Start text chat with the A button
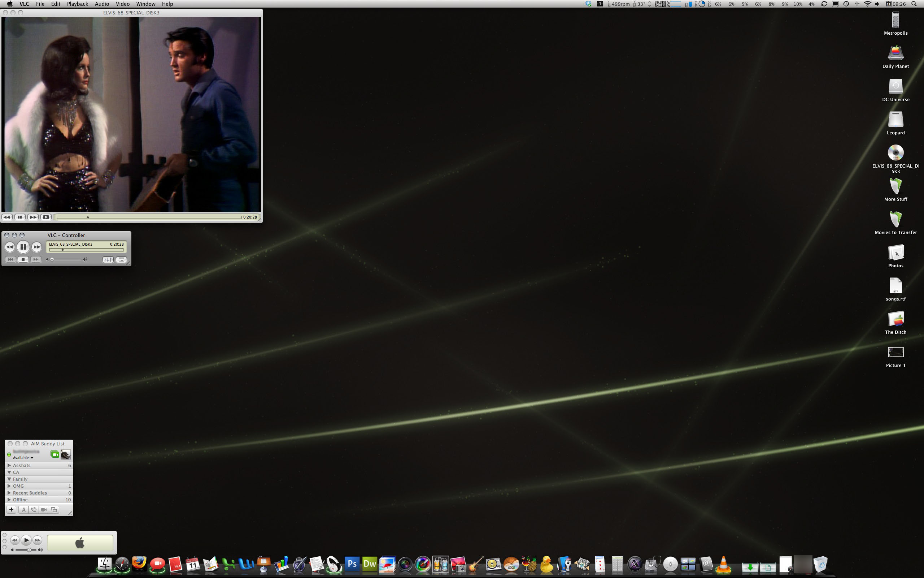 (x=24, y=510)
